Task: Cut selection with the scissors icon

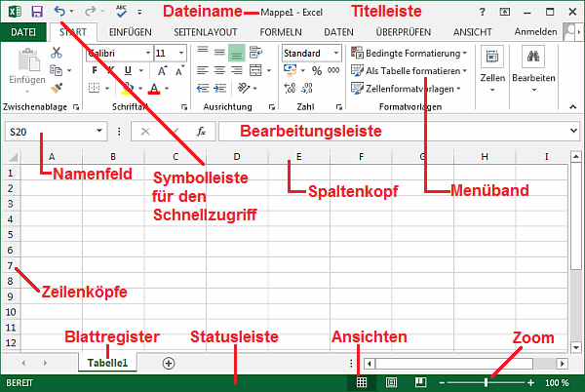Action: (57, 53)
